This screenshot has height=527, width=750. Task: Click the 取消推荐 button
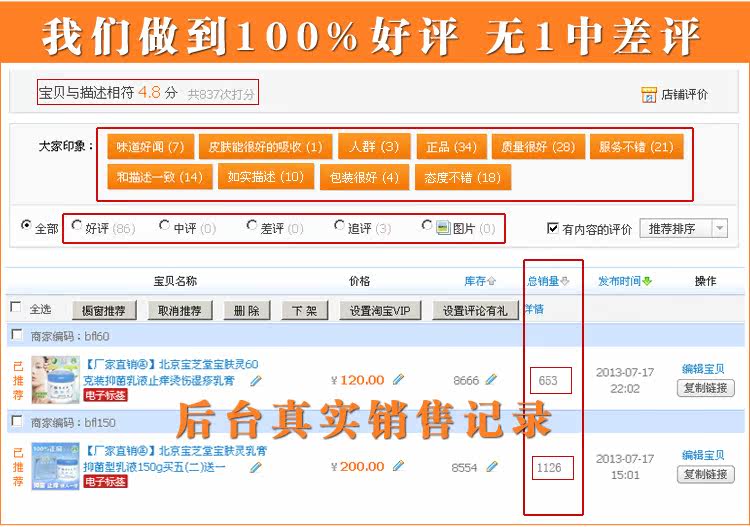click(x=180, y=310)
